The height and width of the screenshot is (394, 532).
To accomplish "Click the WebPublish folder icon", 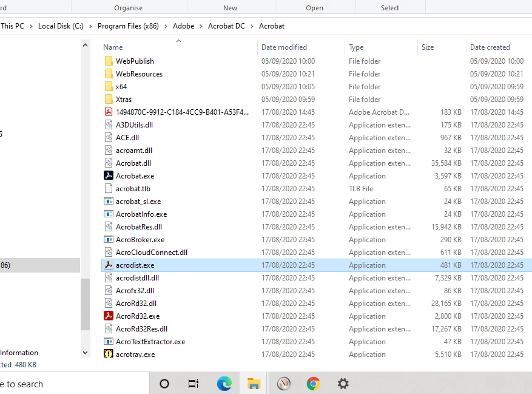I will [x=109, y=61].
